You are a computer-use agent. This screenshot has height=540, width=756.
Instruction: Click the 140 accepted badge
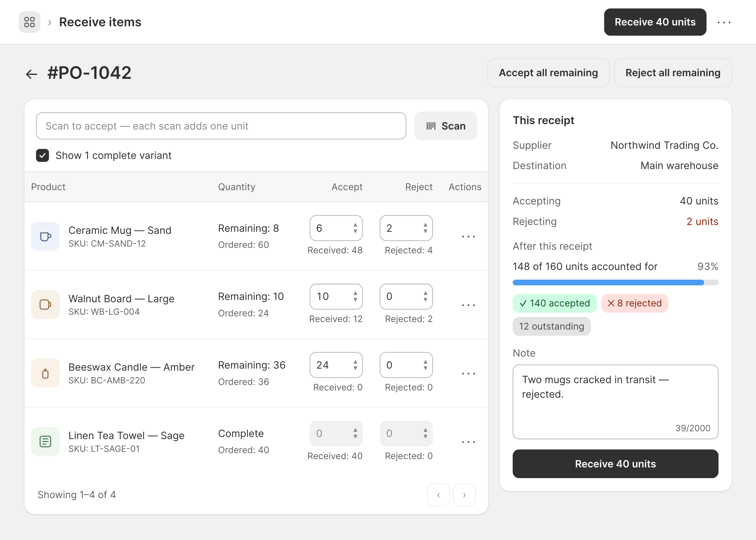554,303
